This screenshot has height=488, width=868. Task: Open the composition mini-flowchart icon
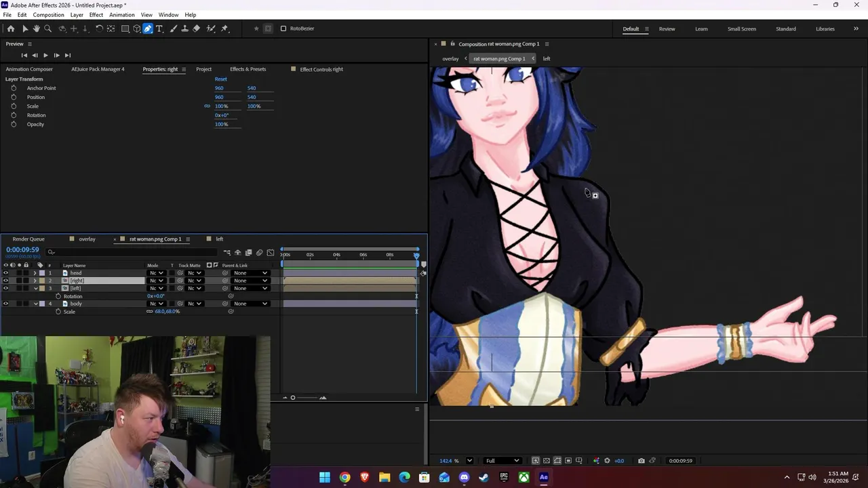[226, 253]
